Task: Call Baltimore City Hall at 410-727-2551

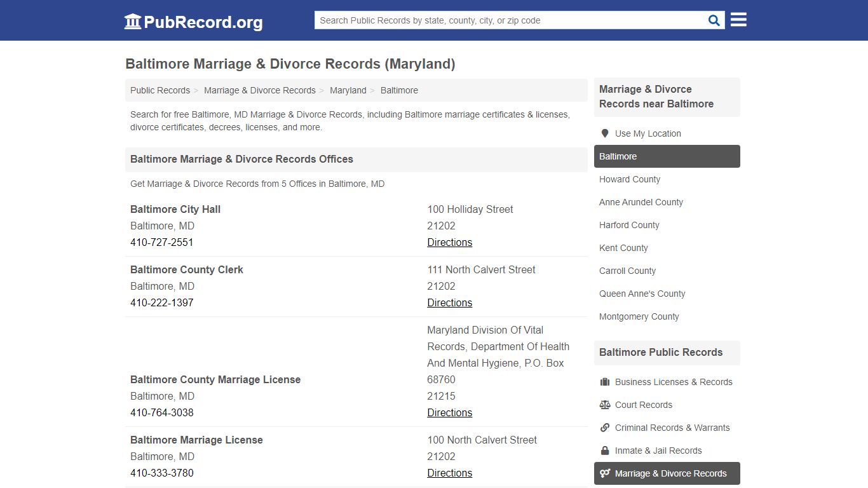Action: pos(162,242)
